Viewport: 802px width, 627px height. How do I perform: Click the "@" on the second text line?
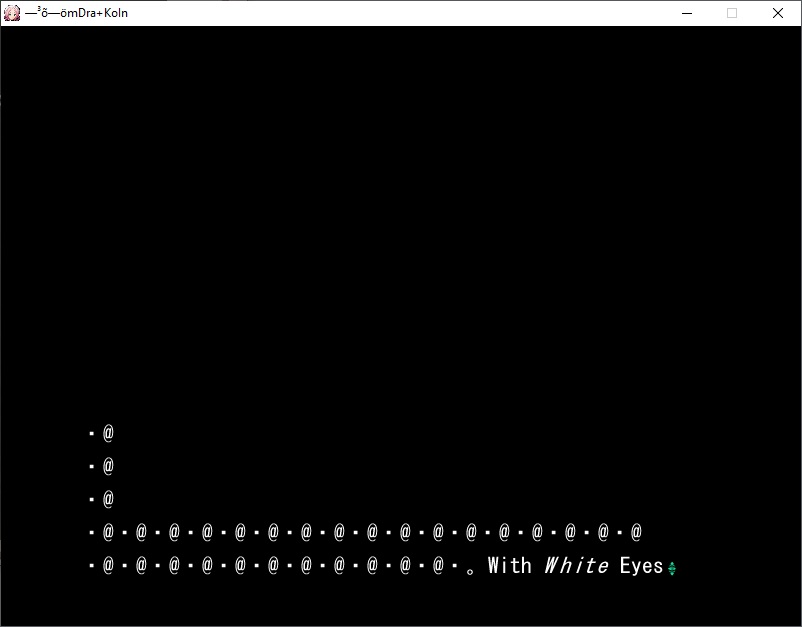(x=108, y=466)
